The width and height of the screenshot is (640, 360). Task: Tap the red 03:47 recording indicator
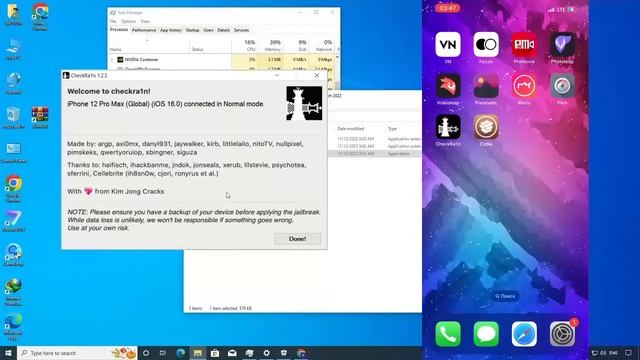[447, 8]
